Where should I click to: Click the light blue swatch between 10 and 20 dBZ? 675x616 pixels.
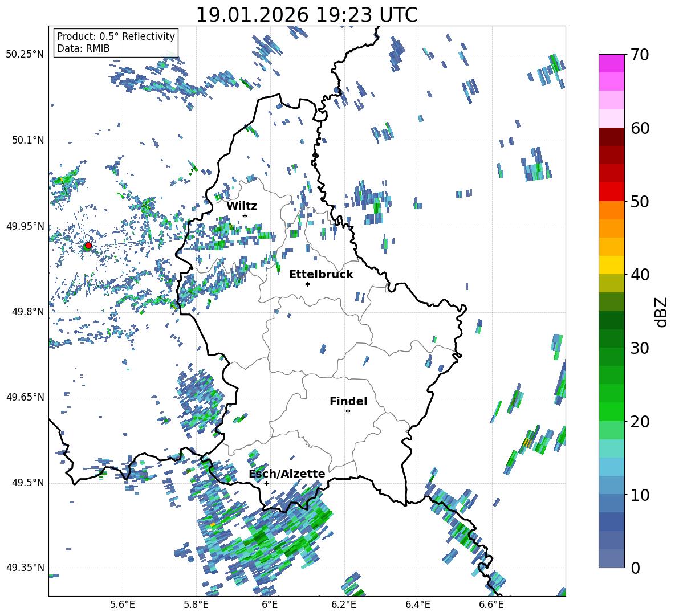pyautogui.click(x=611, y=467)
